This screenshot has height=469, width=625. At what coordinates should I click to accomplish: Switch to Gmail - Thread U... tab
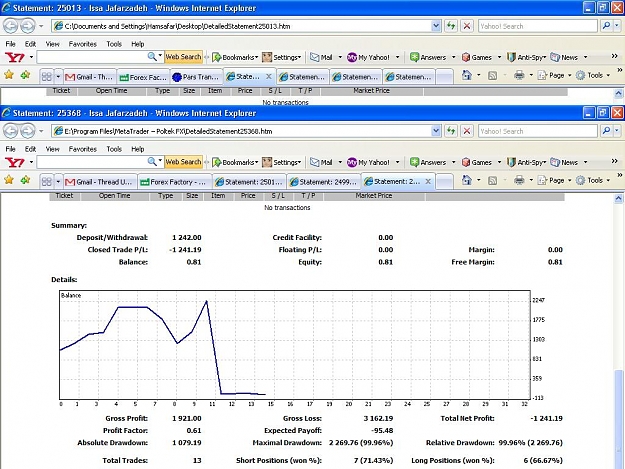(x=100, y=182)
